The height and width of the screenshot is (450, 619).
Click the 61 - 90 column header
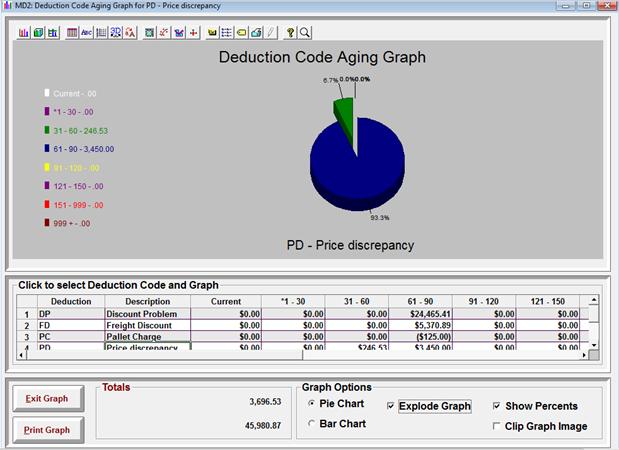(x=420, y=301)
